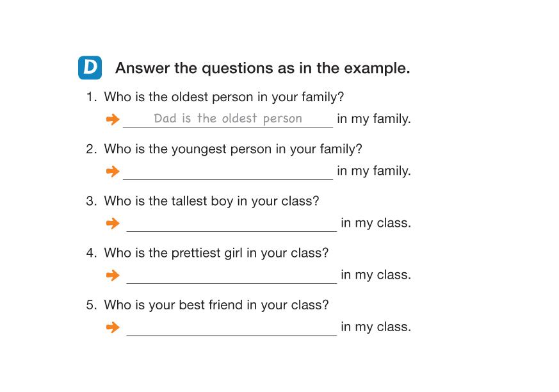Click the answer blank for best friend question
Screen dimensions: 559x392
[x=231, y=327]
